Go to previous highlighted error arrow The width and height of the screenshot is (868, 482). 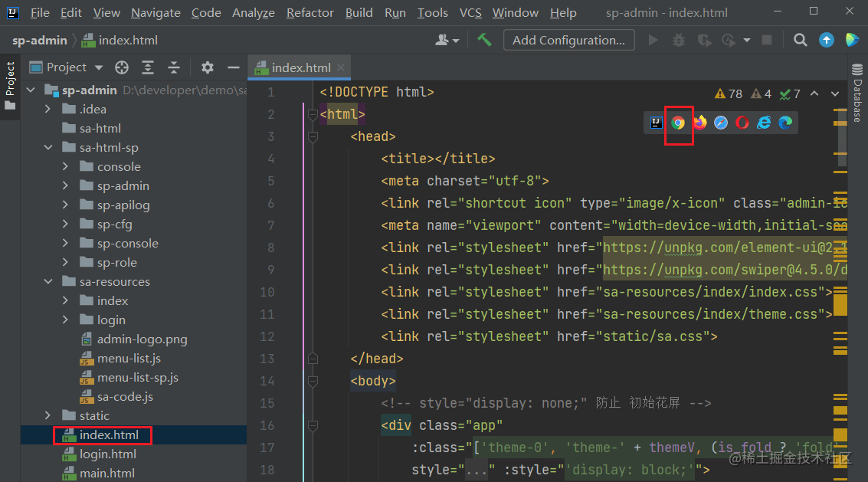coord(814,93)
